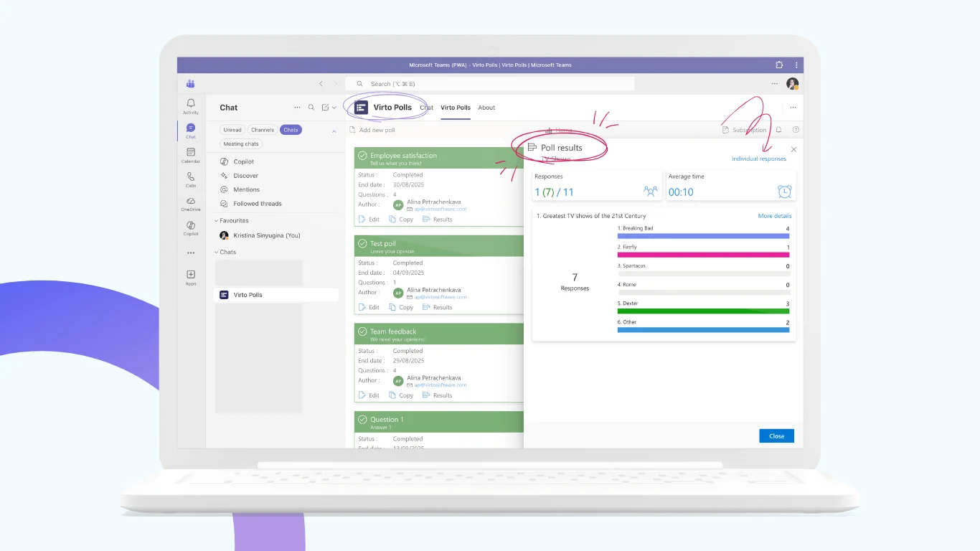Open the Copilot icon in Teams app rail
The height and width of the screenshot is (551, 980).
pos(191,227)
